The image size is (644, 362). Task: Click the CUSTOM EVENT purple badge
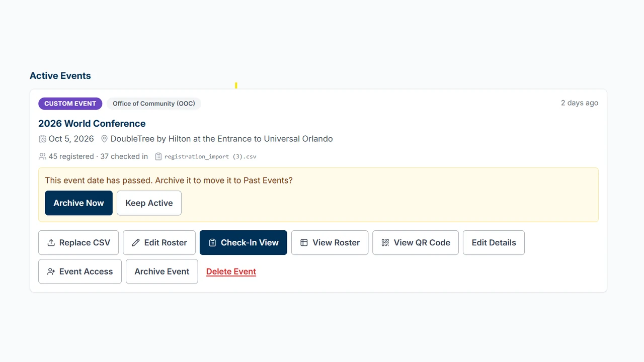(70, 104)
